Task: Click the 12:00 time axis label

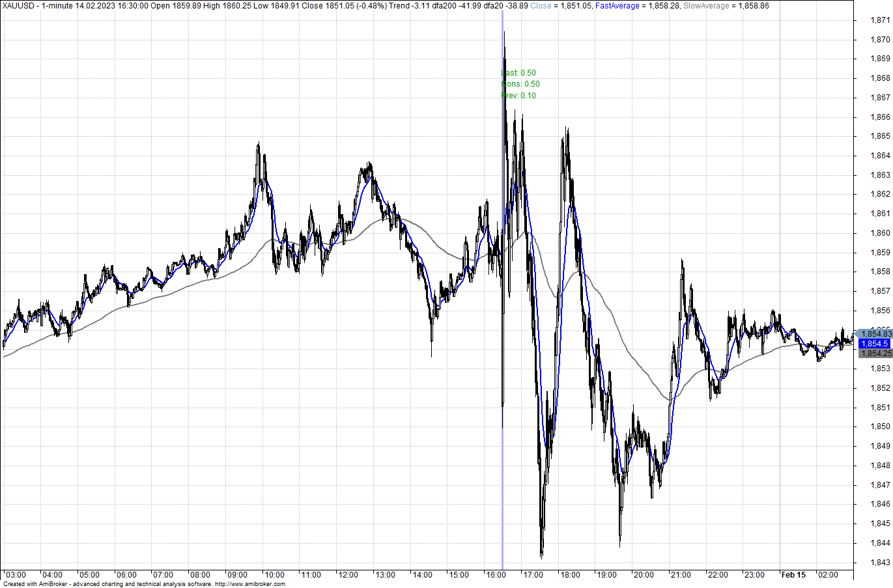Action: pos(348,575)
